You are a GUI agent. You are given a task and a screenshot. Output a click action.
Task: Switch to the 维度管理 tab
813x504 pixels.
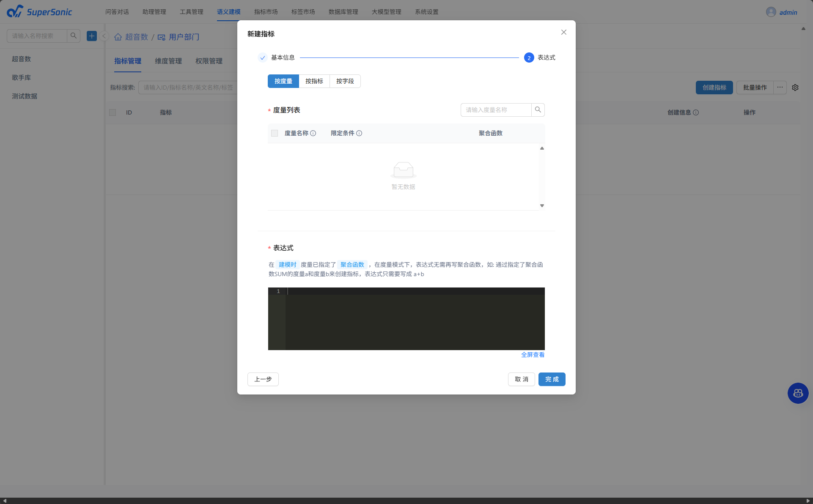[x=168, y=61]
